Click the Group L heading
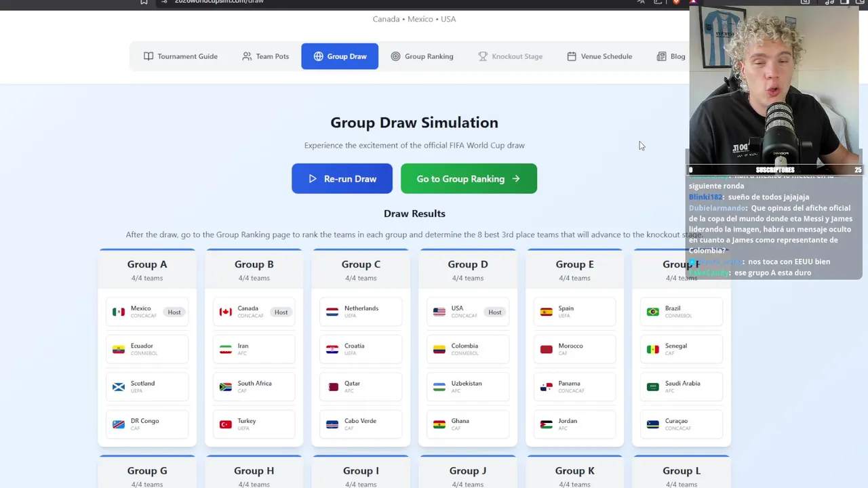 682,471
